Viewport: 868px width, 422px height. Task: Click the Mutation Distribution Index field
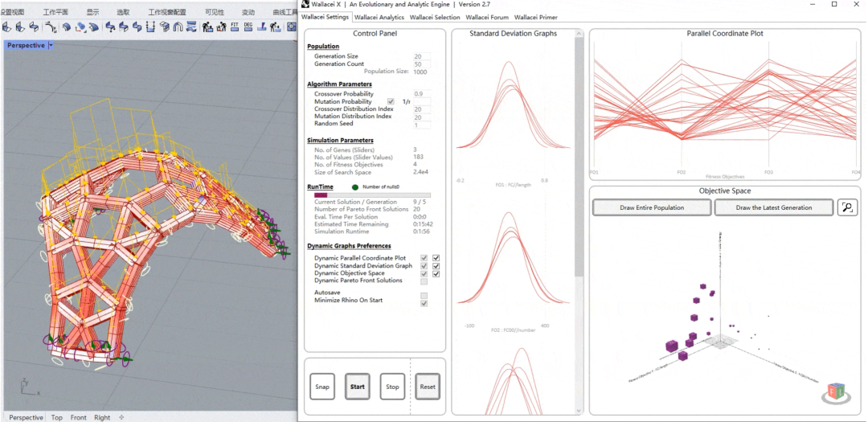click(x=422, y=117)
